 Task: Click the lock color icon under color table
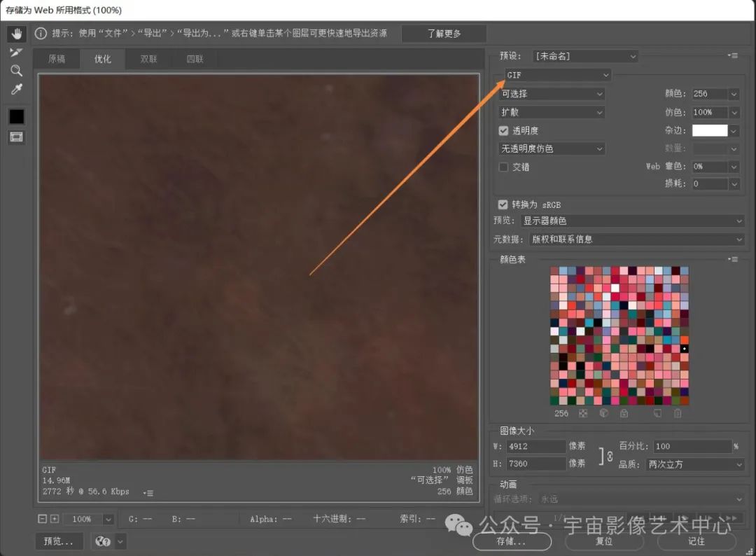coord(624,414)
